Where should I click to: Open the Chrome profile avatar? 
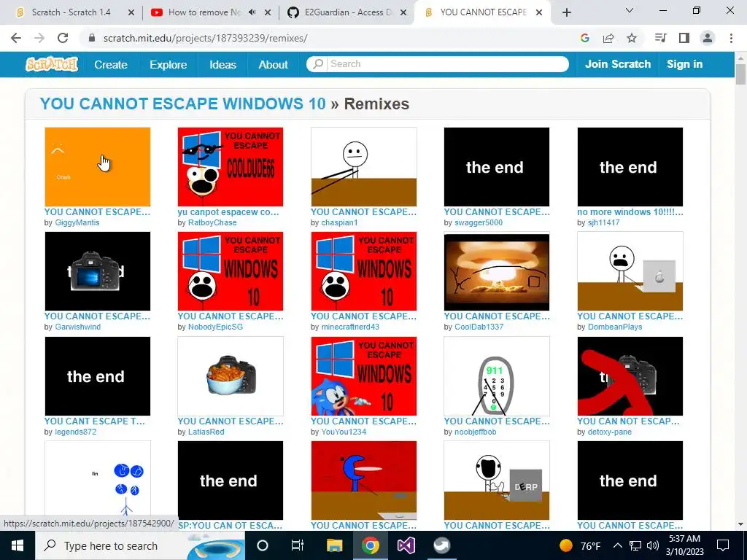(708, 38)
